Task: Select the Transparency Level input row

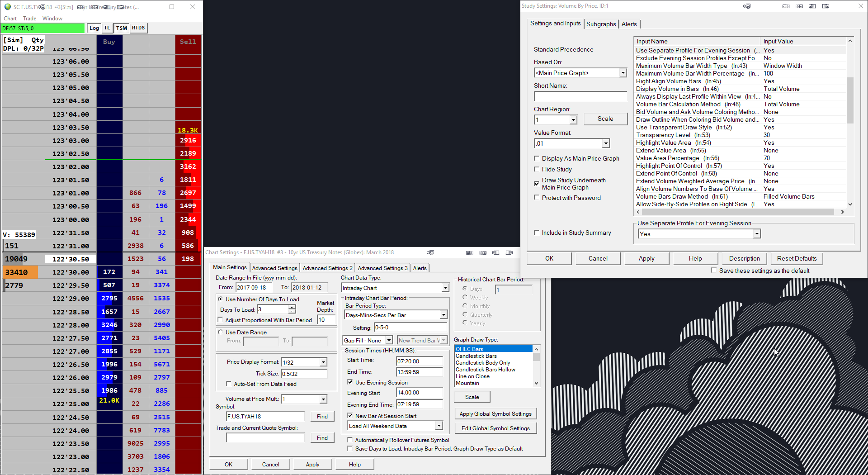Action: tap(740, 135)
